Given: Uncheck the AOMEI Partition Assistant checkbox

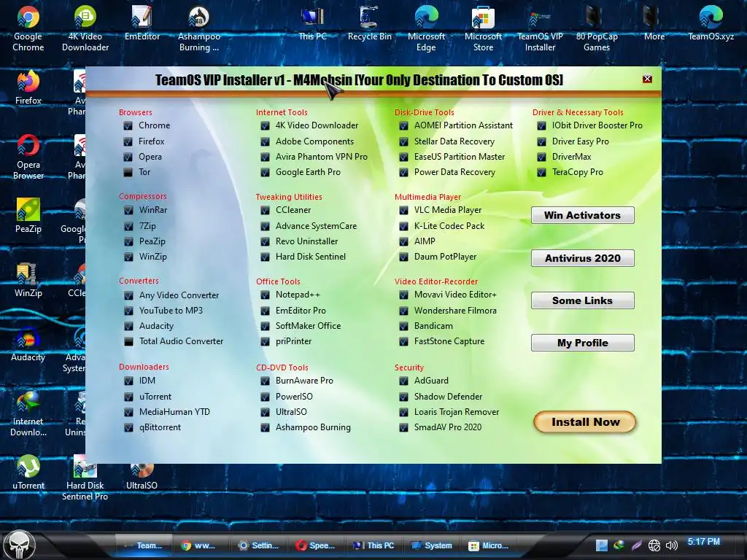Looking at the screenshot, I should pos(403,125).
